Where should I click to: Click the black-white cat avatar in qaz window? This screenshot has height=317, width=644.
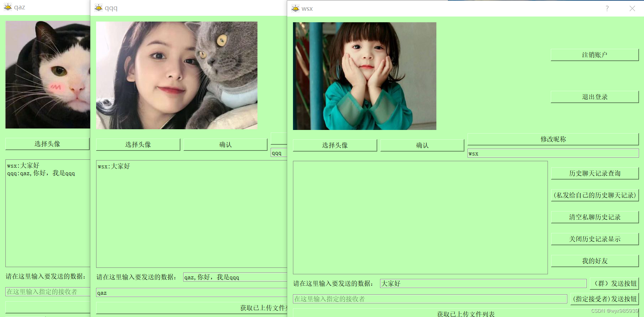48,75
